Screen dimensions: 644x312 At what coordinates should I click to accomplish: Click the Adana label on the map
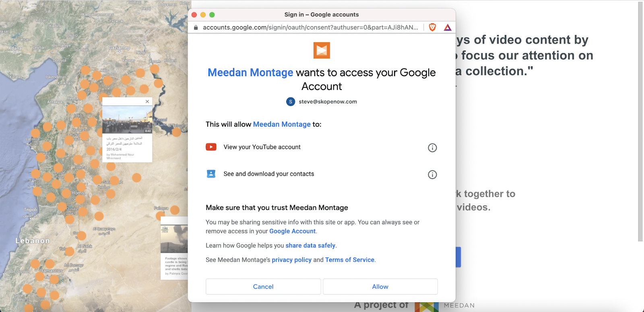pos(15,48)
